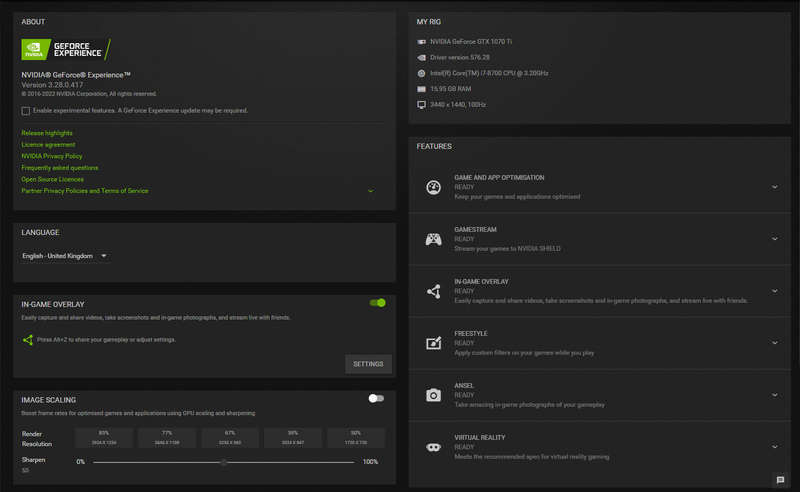
Task: Enable experimental features checkbox
Action: pos(26,111)
